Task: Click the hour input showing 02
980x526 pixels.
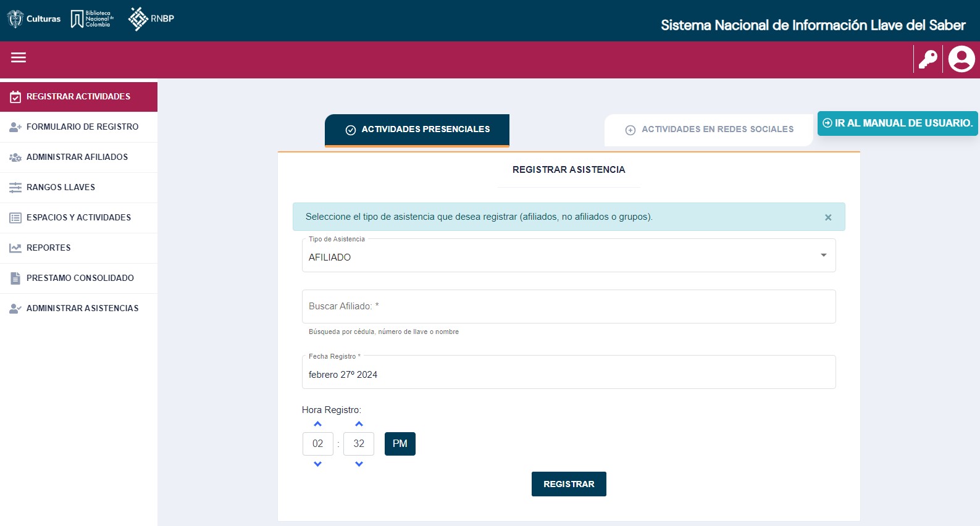Action: (x=318, y=444)
